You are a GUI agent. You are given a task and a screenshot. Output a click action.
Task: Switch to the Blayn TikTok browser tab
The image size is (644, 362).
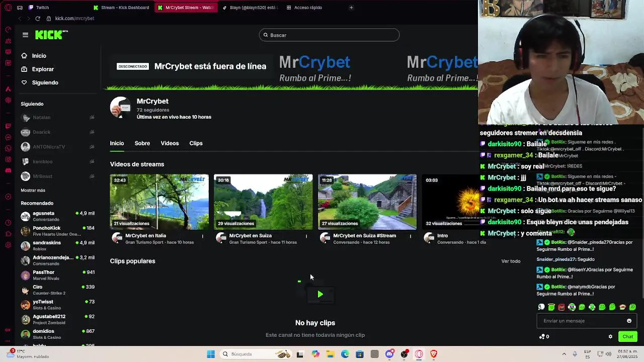(250, 8)
